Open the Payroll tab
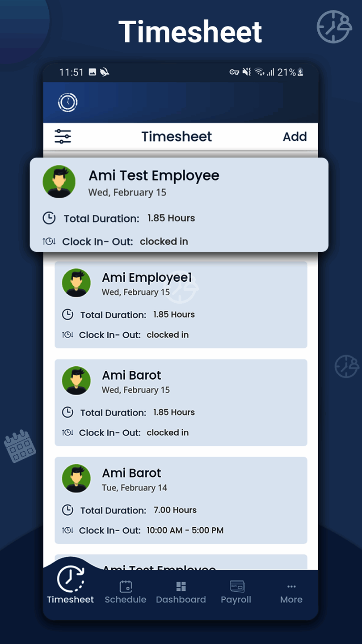Viewport: 362px width, 644px height. [236, 592]
